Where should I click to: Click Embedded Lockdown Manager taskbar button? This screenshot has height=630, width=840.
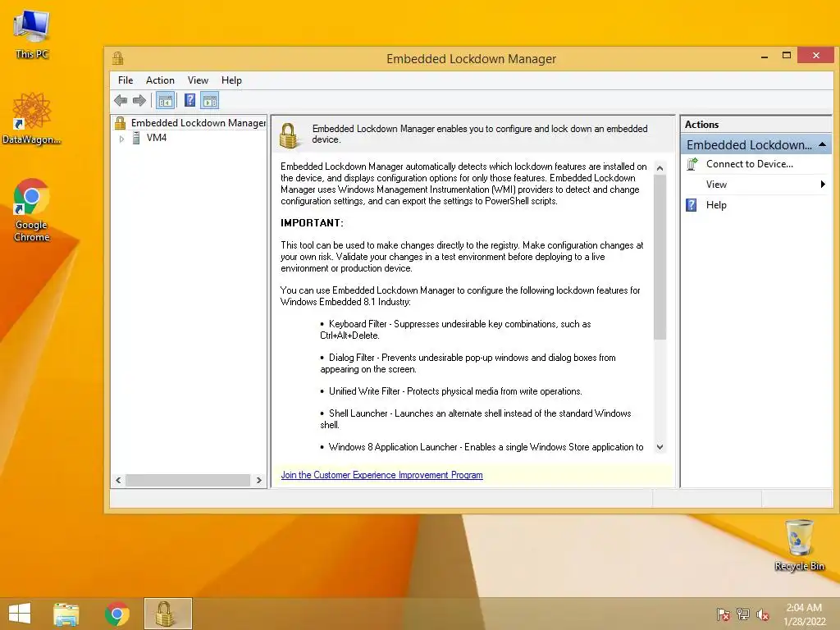pyautogui.click(x=167, y=614)
